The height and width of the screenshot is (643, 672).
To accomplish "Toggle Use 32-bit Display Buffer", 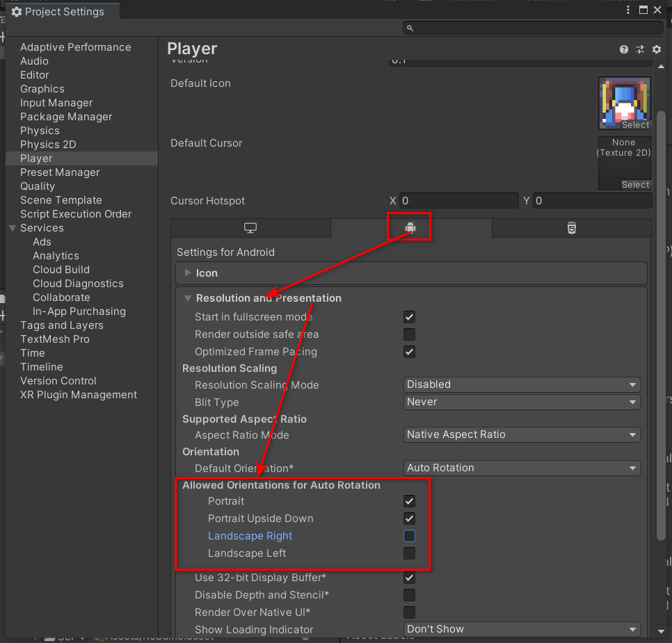I will (x=409, y=578).
